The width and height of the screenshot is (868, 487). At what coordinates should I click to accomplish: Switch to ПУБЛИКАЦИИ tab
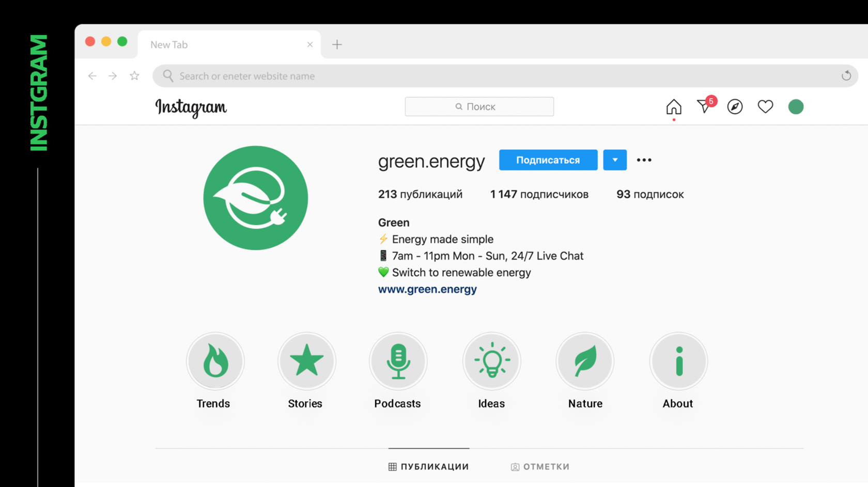pyautogui.click(x=429, y=467)
